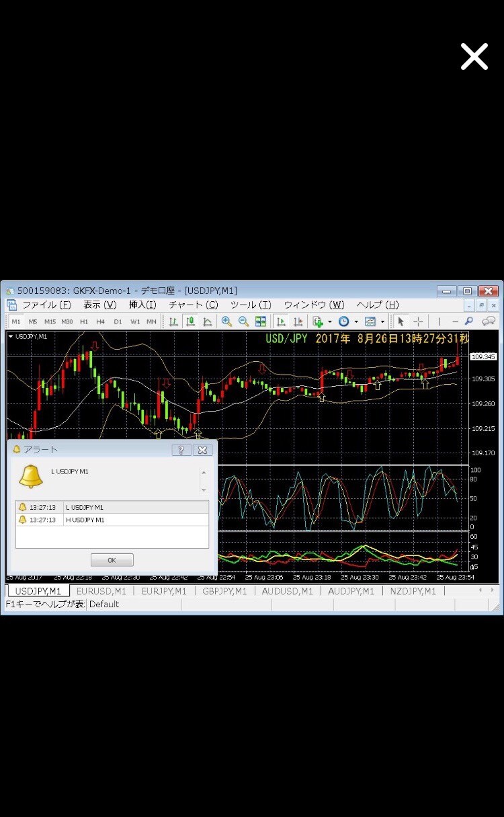The image size is (504, 817).
Task: Switch to the EURUSD,M1 chart tab
Action: point(101,591)
